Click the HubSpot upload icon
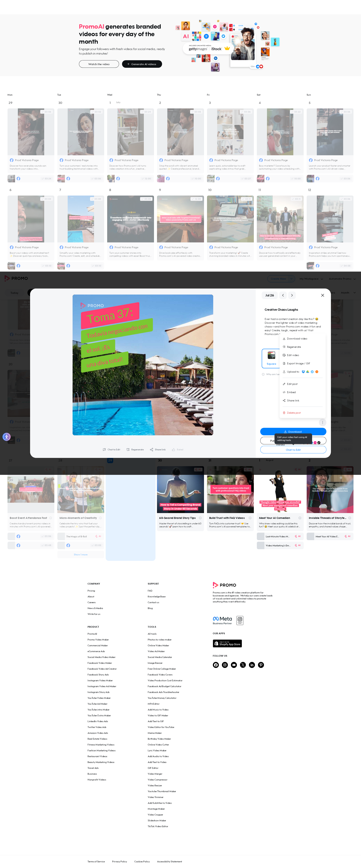The image size is (361, 868). (x=317, y=372)
